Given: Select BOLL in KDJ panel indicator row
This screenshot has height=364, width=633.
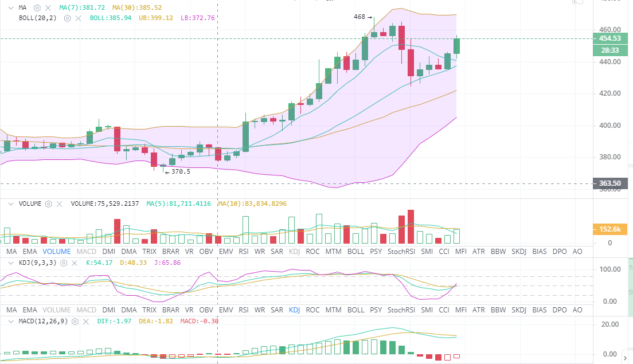Looking at the screenshot, I should click(355, 310).
